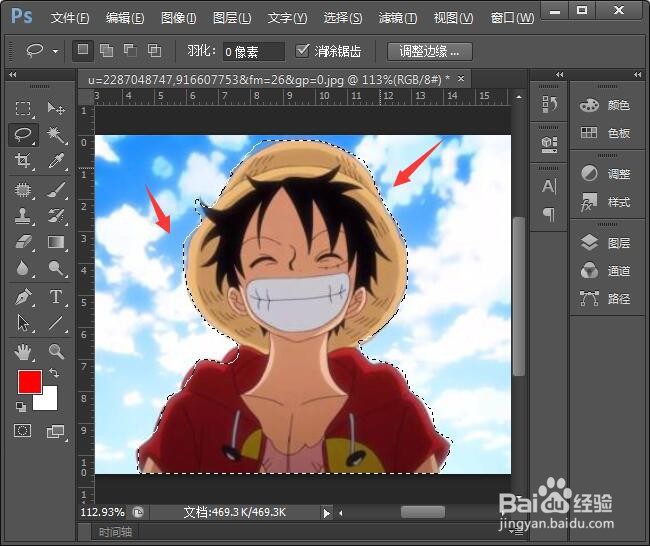This screenshot has height=546, width=650.
Task: Open the 通道 (Channels) panel
Action: coord(605,271)
